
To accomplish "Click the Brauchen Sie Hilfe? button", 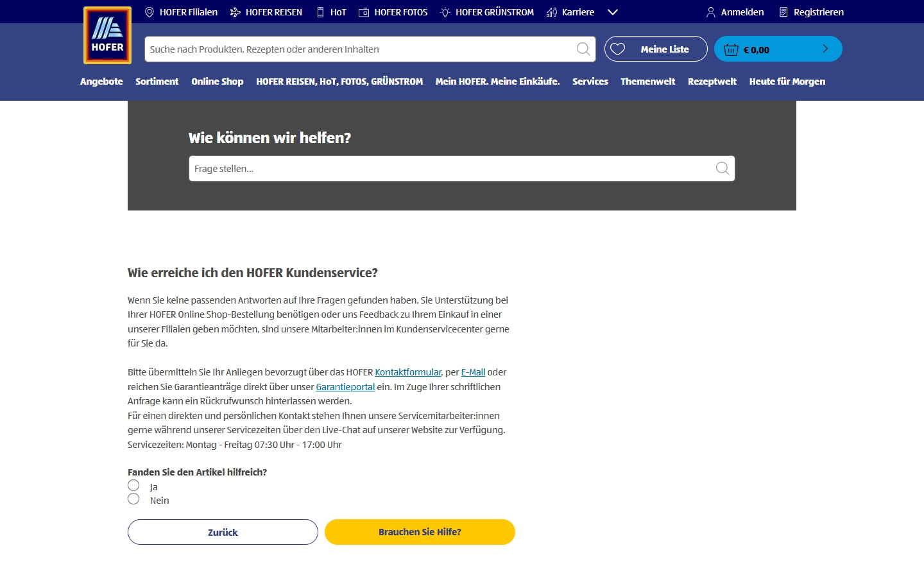I will [420, 532].
